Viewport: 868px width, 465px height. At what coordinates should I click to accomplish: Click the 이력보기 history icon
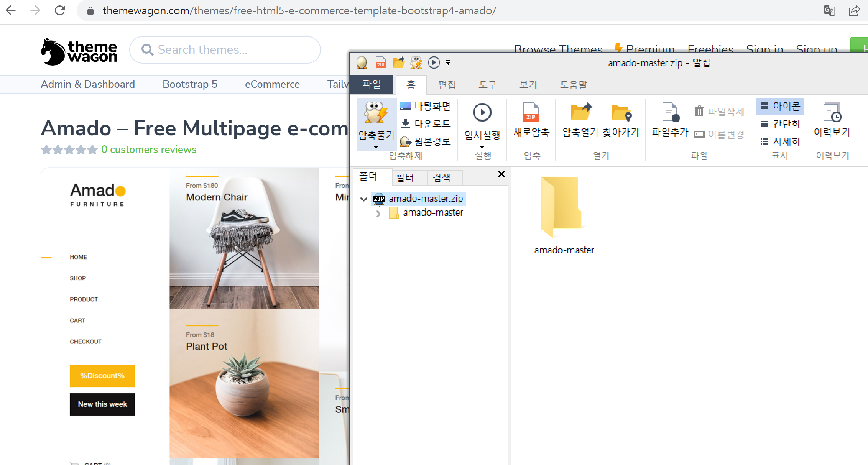(x=832, y=112)
